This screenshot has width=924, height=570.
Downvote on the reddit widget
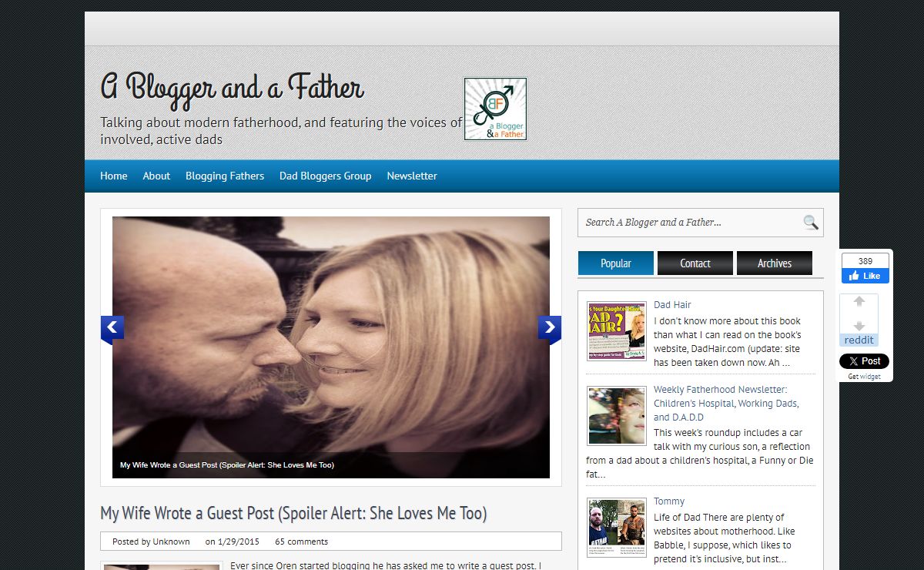859,326
